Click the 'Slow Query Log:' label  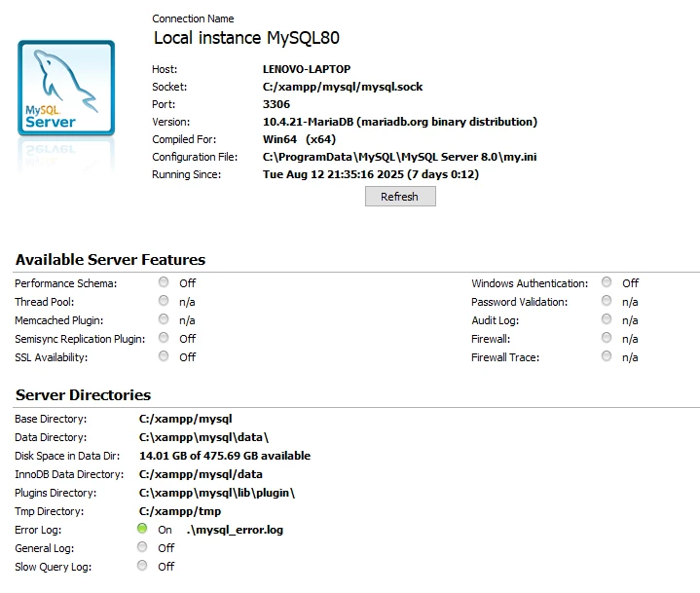point(54,567)
